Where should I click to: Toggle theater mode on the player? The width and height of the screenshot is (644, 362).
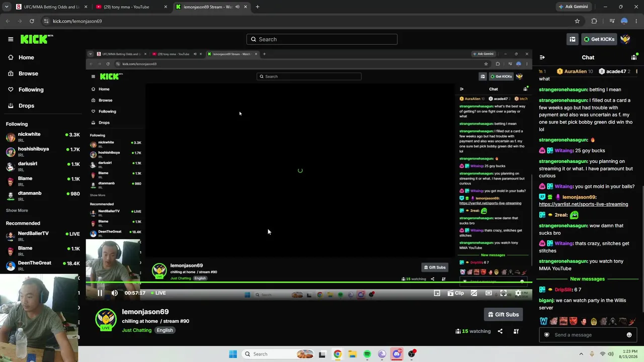[489, 293]
